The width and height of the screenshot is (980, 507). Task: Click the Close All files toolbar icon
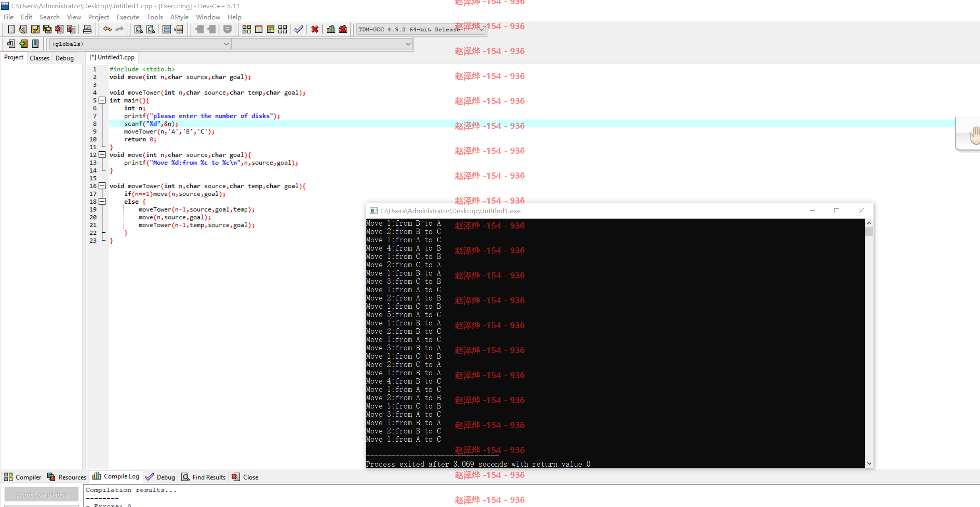71,29
